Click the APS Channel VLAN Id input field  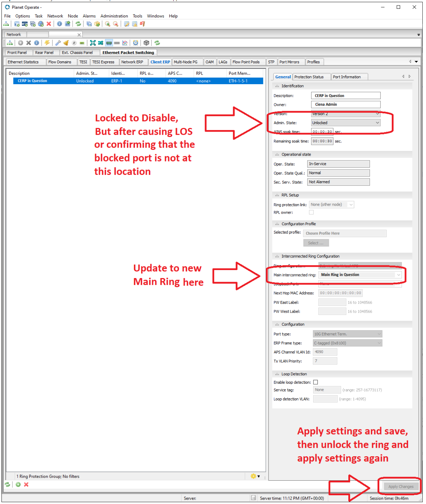pos(324,352)
